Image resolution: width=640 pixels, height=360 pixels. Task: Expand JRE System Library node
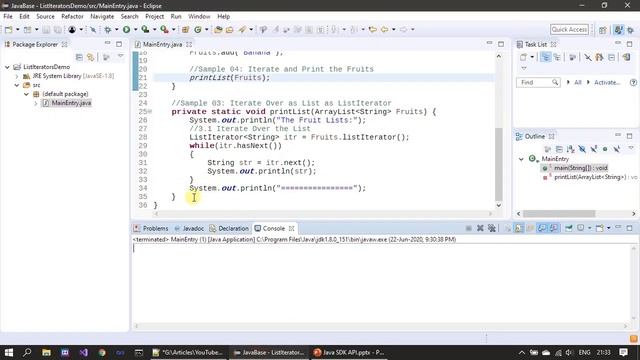(17, 76)
